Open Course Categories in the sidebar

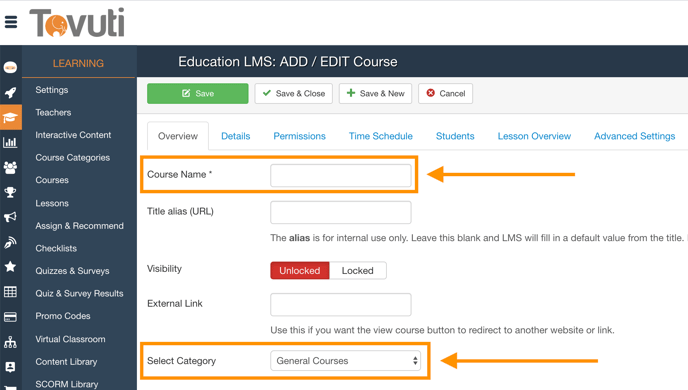tap(73, 157)
